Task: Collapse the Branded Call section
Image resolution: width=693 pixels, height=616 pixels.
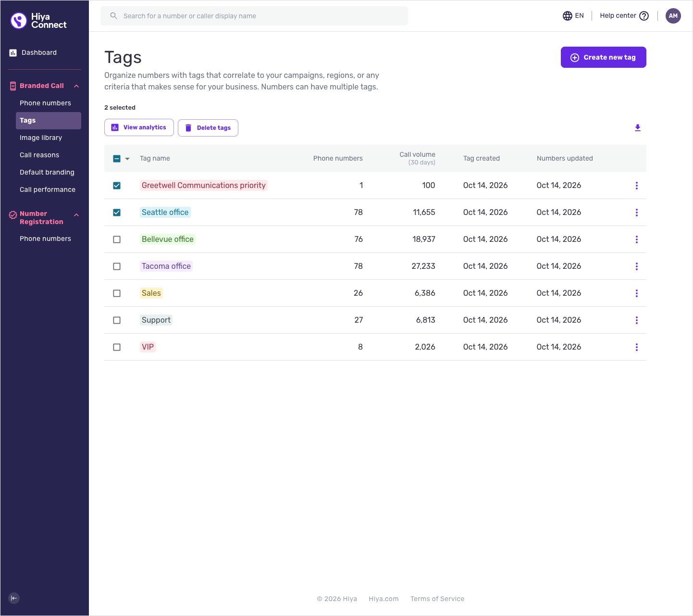Action: (76, 86)
